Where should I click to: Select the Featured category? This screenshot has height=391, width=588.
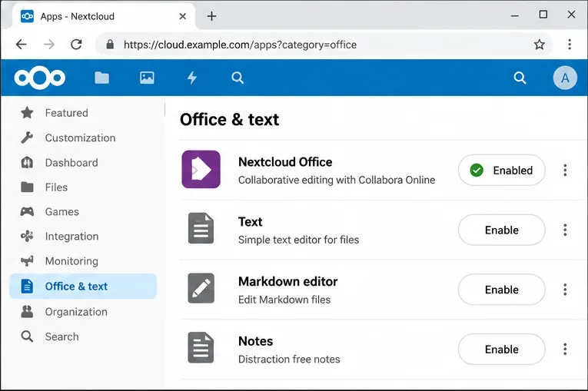coord(83,113)
